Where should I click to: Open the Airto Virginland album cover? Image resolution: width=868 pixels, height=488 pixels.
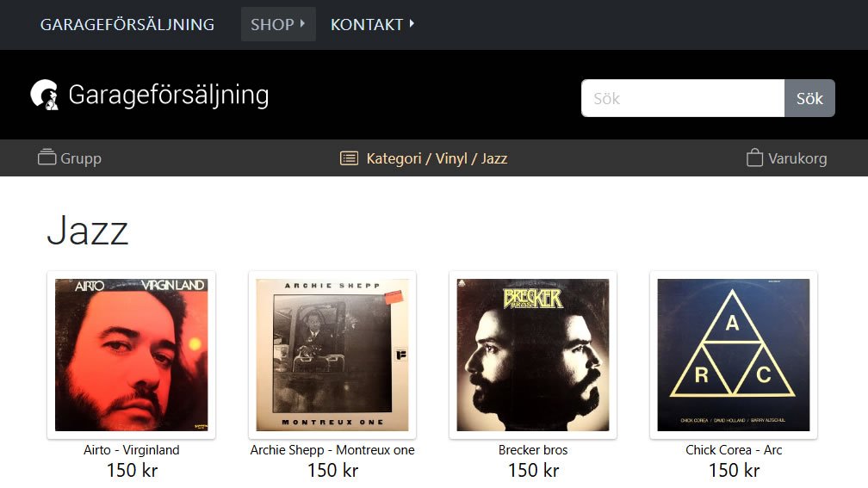coord(131,355)
